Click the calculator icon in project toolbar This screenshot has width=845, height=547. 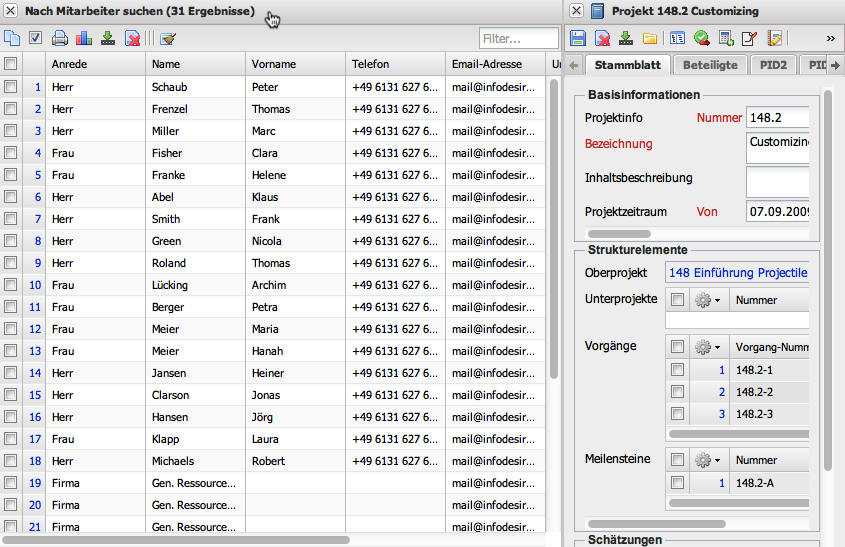[x=727, y=39]
